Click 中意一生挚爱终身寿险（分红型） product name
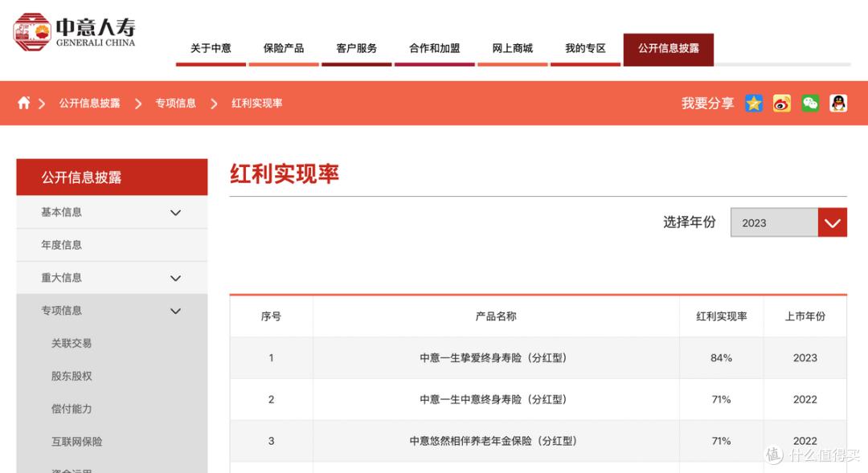The height and width of the screenshot is (473, 868). (495, 358)
